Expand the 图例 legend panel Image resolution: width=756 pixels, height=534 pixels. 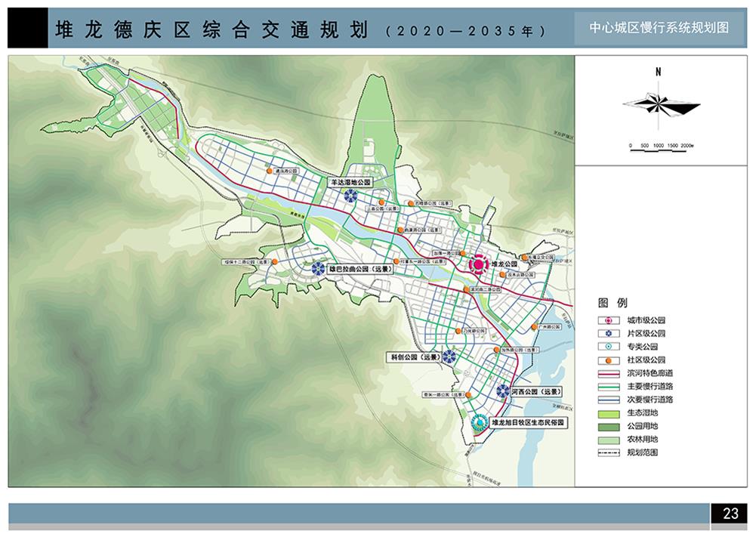tap(612, 303)
